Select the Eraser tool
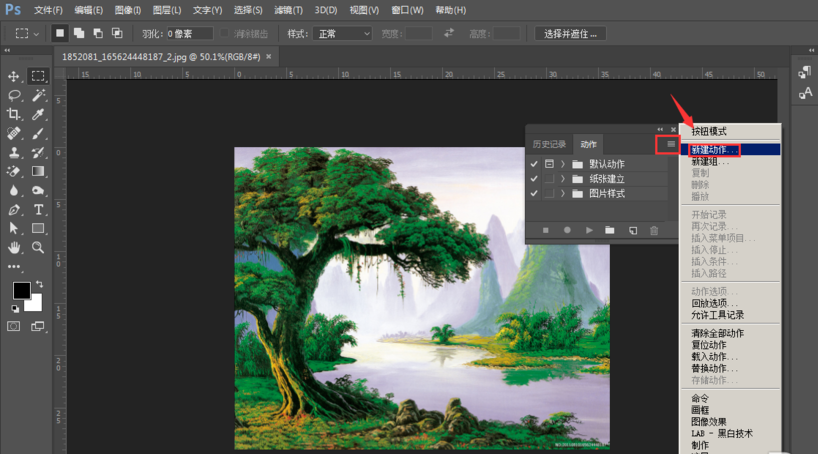This screenshot has height=454, width=818. (14, 171)
